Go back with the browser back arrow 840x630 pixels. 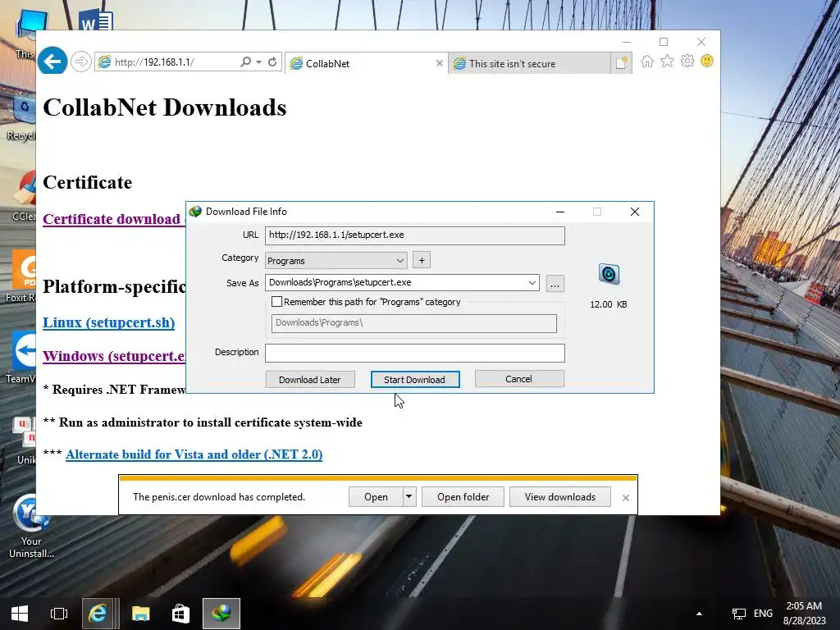point(52,62)
